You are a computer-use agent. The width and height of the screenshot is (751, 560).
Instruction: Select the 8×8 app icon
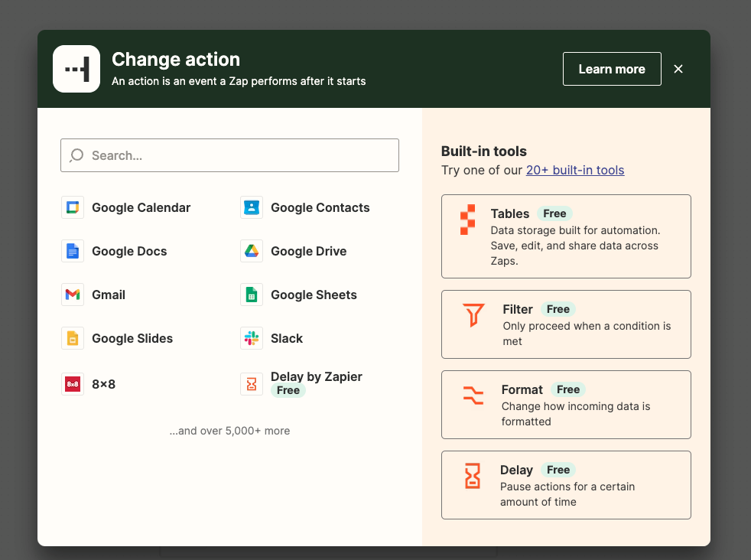coord(73,384)
